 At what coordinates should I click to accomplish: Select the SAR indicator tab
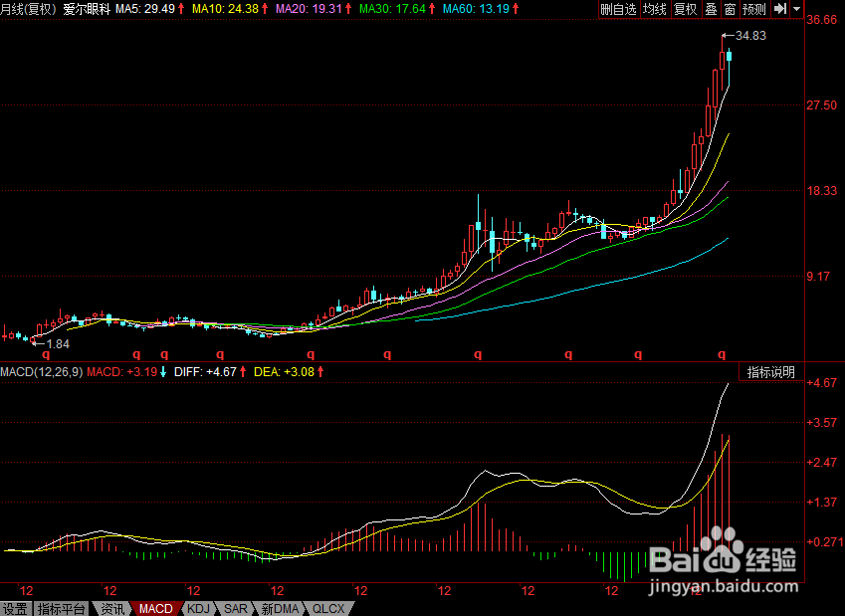tap(236, 609)
